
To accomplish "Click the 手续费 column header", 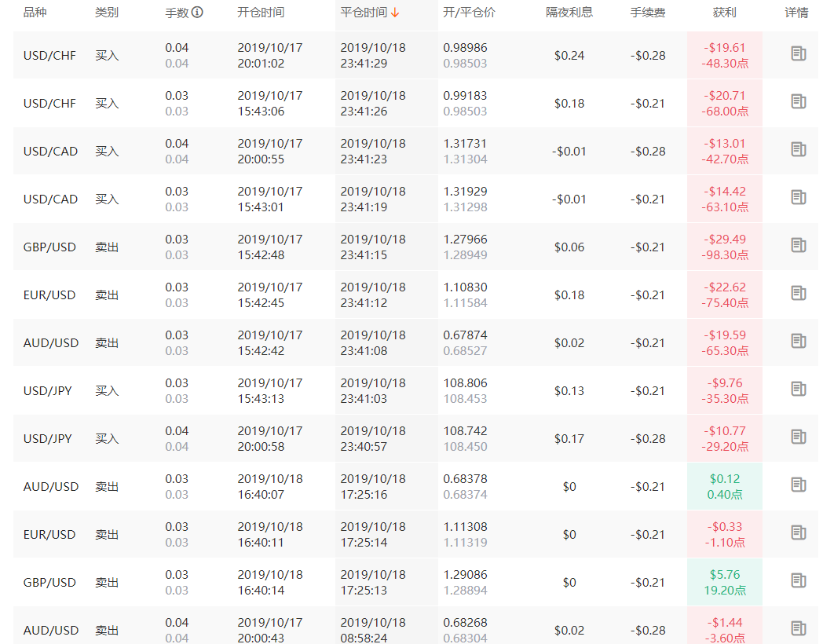I will point(648,12).
